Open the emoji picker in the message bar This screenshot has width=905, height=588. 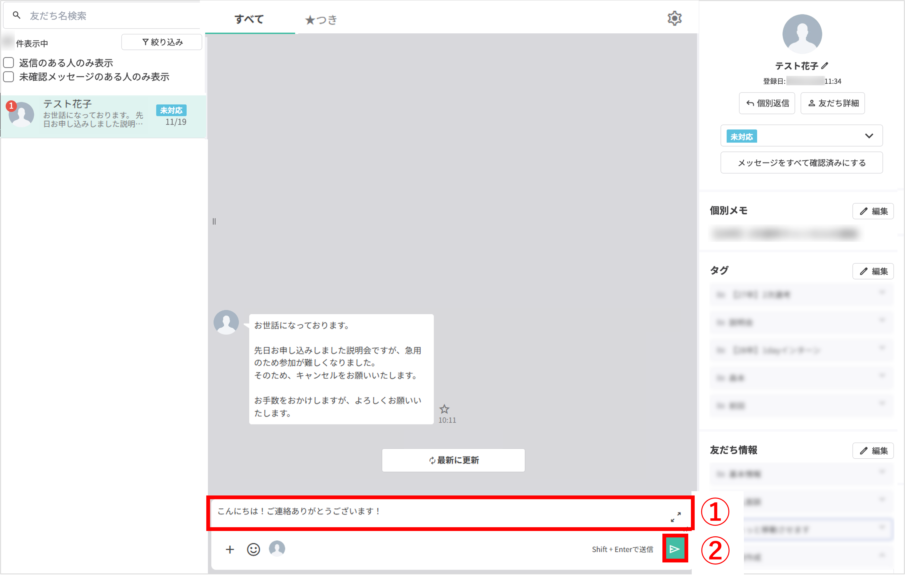point(253,549)
